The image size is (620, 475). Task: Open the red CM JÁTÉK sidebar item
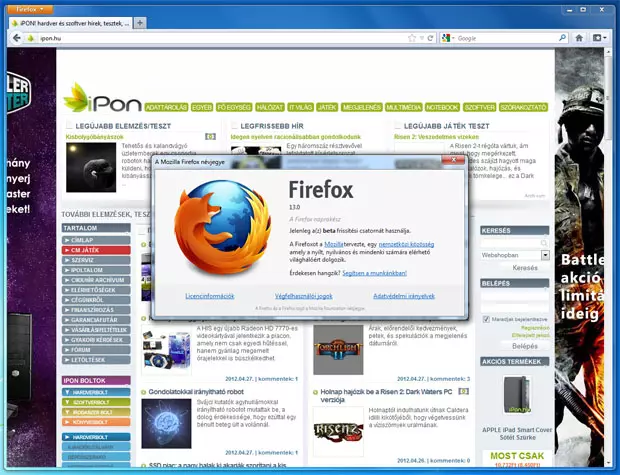pyautogui.click(x=96, y=250)
